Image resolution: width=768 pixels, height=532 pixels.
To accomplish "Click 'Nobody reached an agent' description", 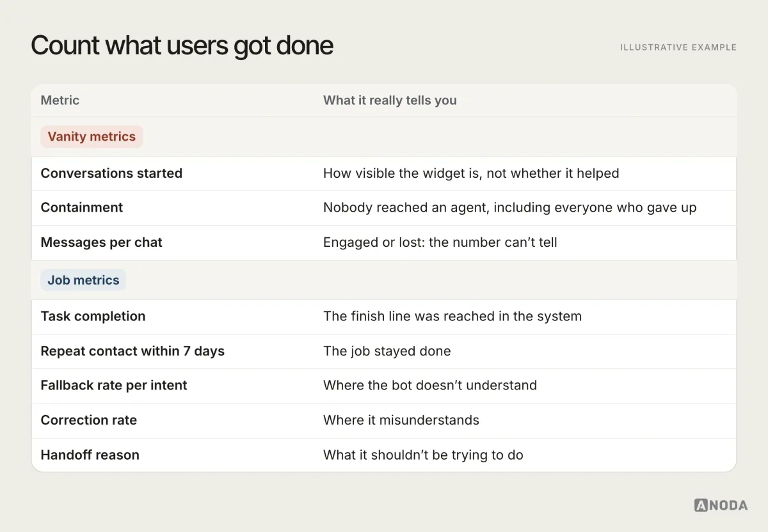I will pyautogui.click(x=510, y=208).
